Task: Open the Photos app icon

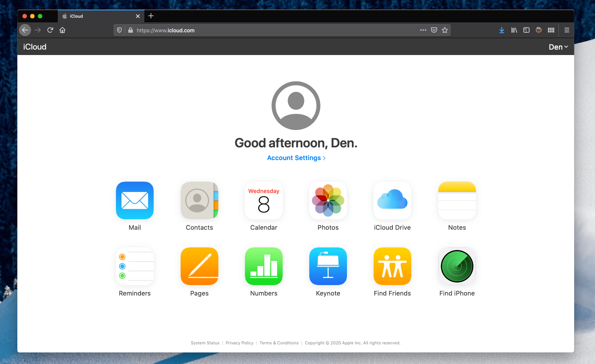Action: click(x=328, y=200)
